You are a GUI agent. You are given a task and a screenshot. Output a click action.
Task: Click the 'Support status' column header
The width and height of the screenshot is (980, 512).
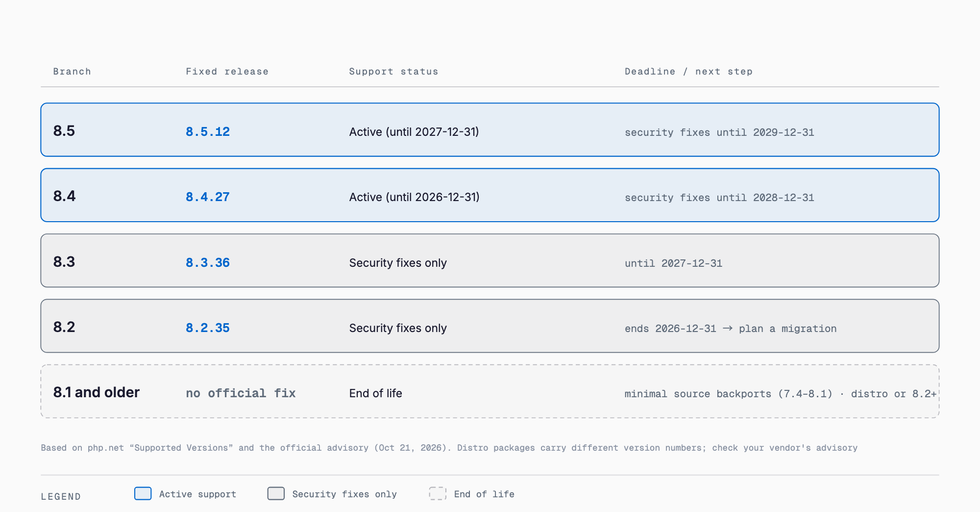click(x=393, y=72)
